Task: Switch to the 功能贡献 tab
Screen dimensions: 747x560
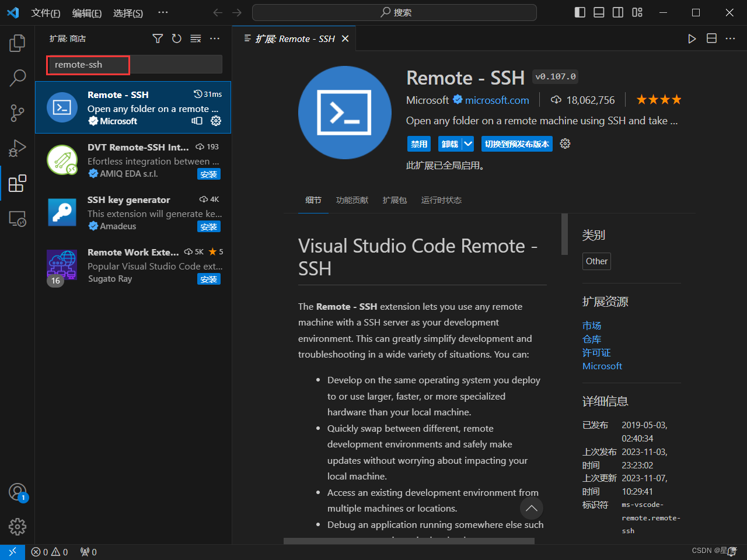Action: 352,200
